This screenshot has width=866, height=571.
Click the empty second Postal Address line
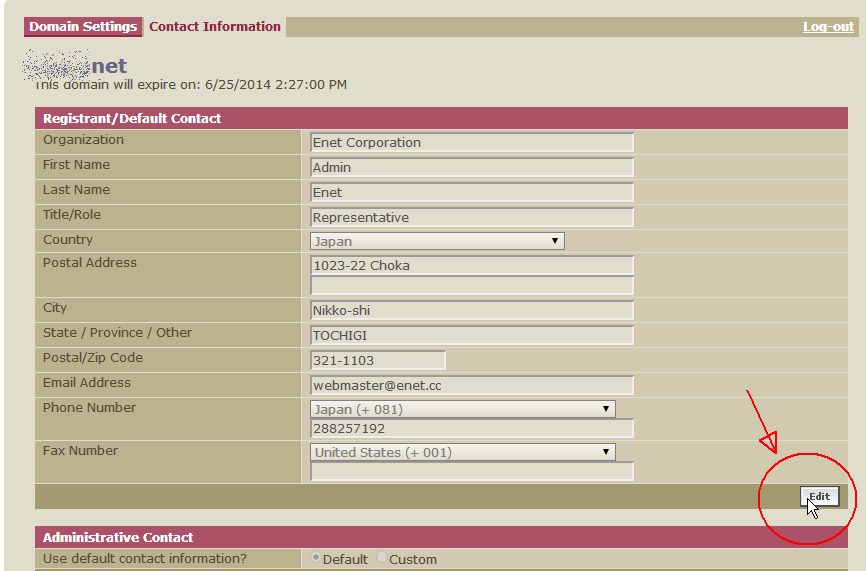[x=472, y=285]
